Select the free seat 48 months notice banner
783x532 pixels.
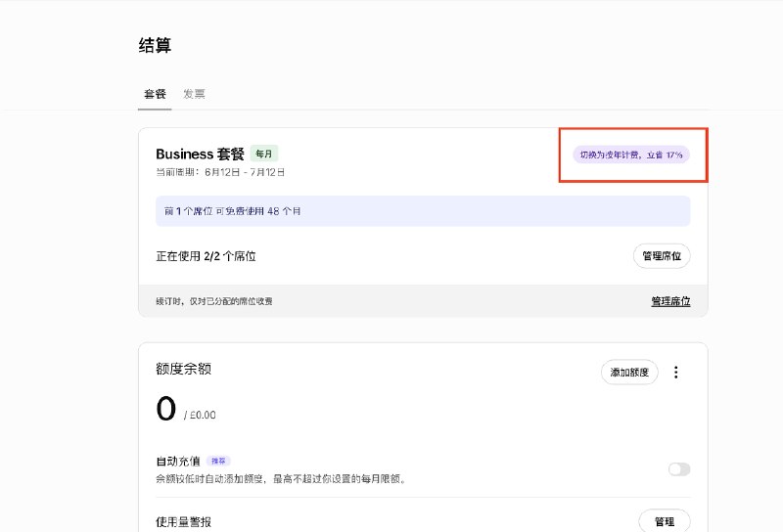pyautogui.click(x=423, y=211)
